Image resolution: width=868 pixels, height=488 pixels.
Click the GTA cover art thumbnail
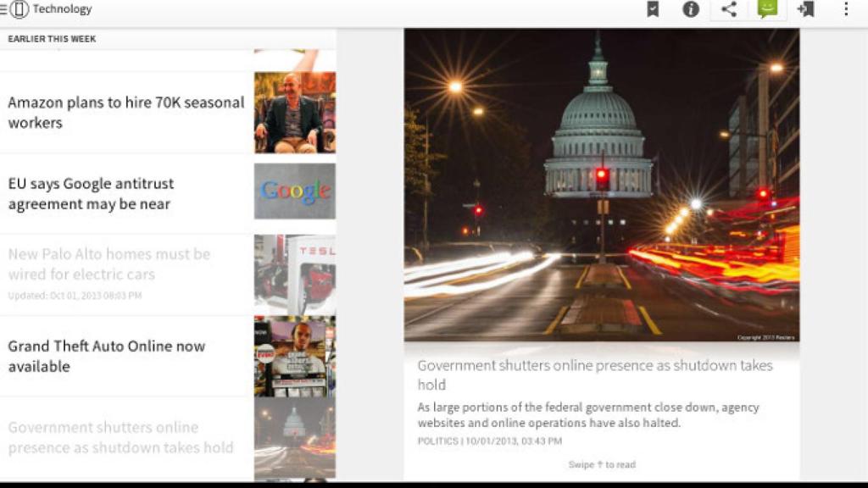coord(295,357)
